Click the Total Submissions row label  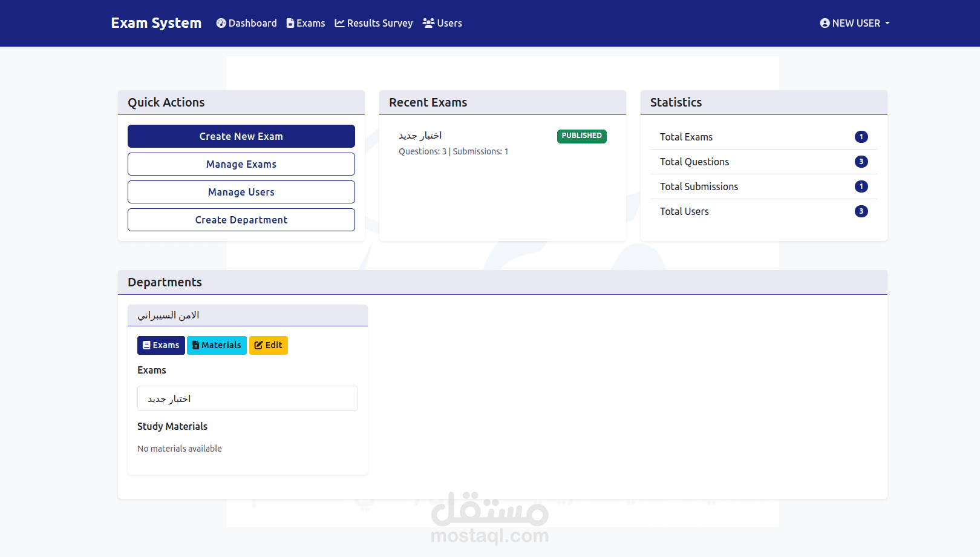point(699,186)
